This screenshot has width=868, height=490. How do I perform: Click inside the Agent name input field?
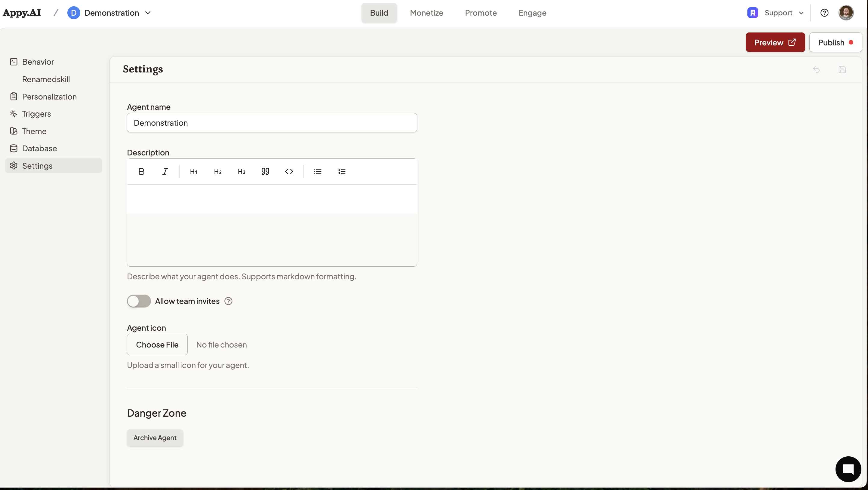[x=272, y=123]
